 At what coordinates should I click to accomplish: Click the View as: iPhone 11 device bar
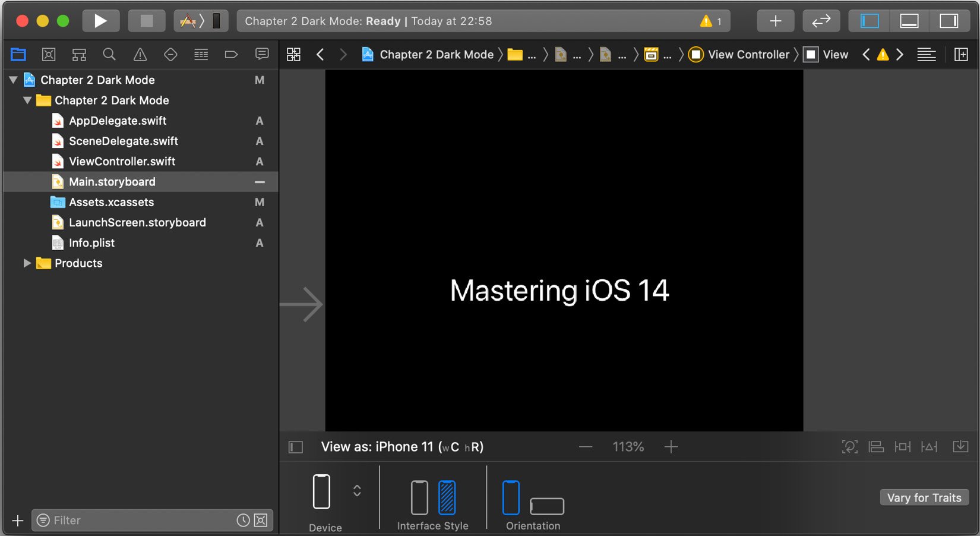(x=402, y=447)
